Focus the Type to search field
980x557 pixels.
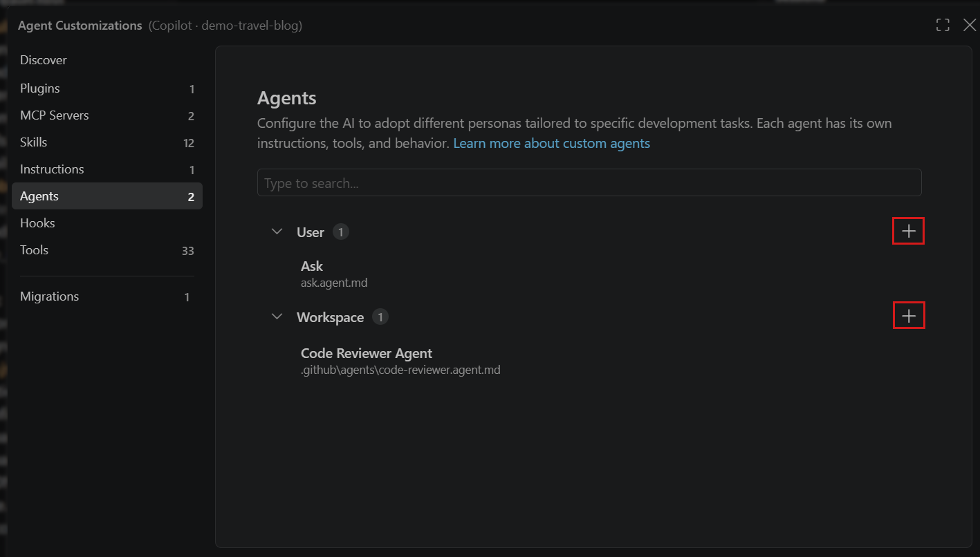(589, 182)
